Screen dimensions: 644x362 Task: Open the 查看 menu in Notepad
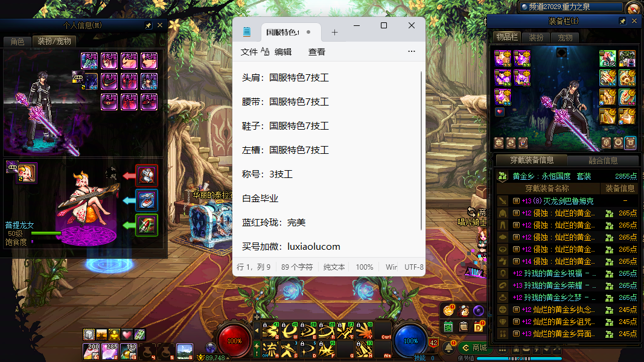coord(317,52)
